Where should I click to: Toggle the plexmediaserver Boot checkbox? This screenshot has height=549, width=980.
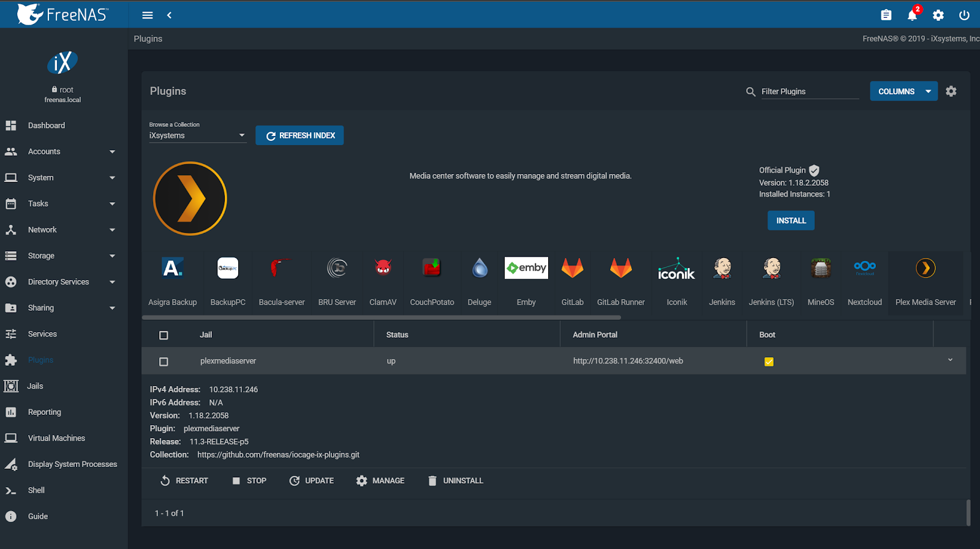click(x=769, y=362)
